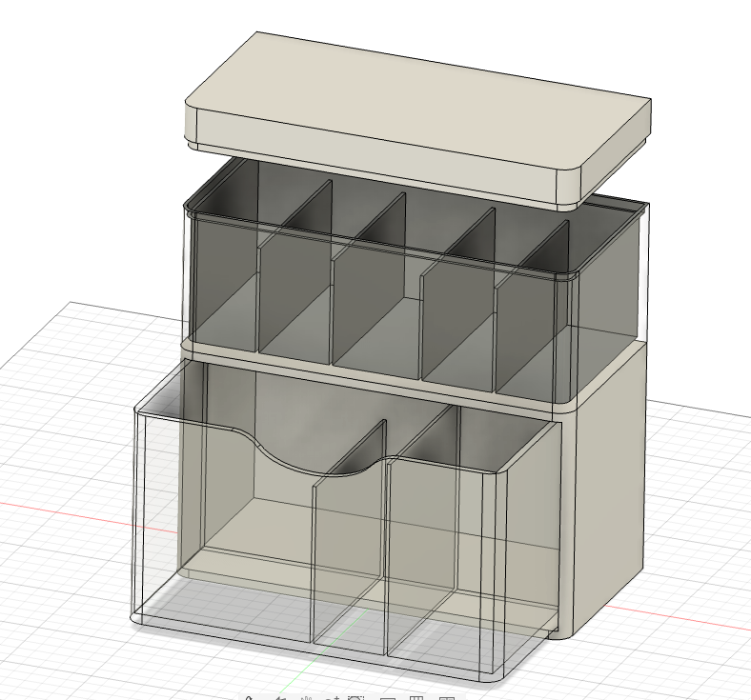Select the third divider in the upper tray

click(457, 296)
